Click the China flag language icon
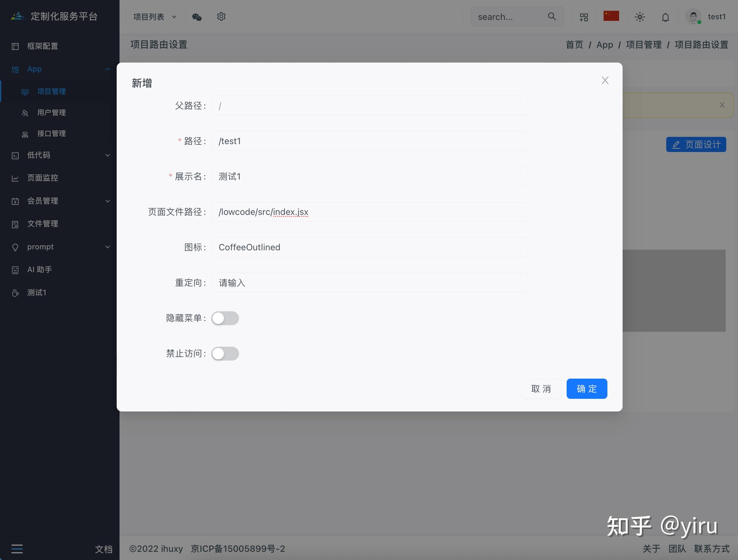Image resolution: width=738 pixels, height=560 pixels. coord(611,16)
